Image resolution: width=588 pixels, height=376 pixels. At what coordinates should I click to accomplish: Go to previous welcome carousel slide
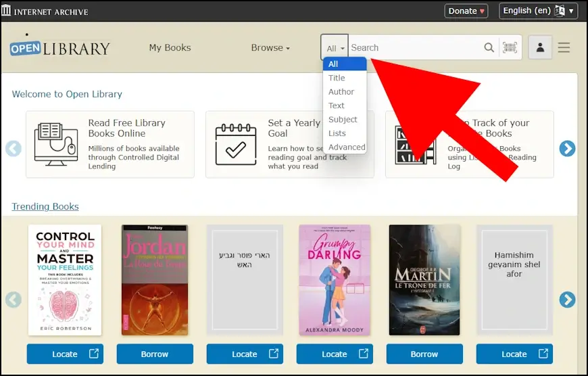[14, 149]
